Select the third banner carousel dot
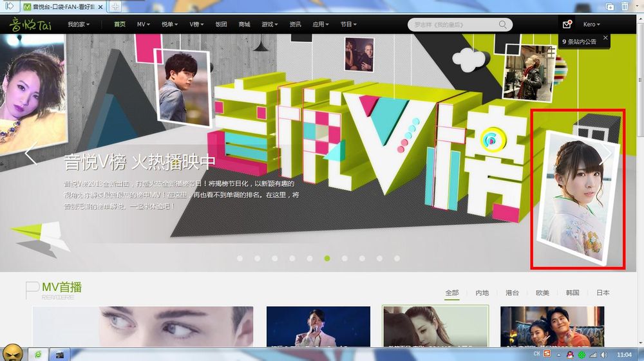644x361 pixels. click(275, 259)
